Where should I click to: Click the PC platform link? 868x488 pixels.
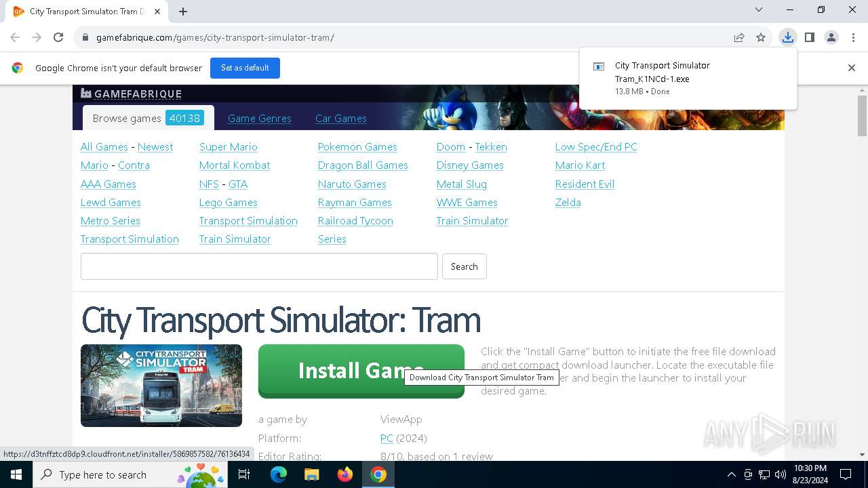387,438
